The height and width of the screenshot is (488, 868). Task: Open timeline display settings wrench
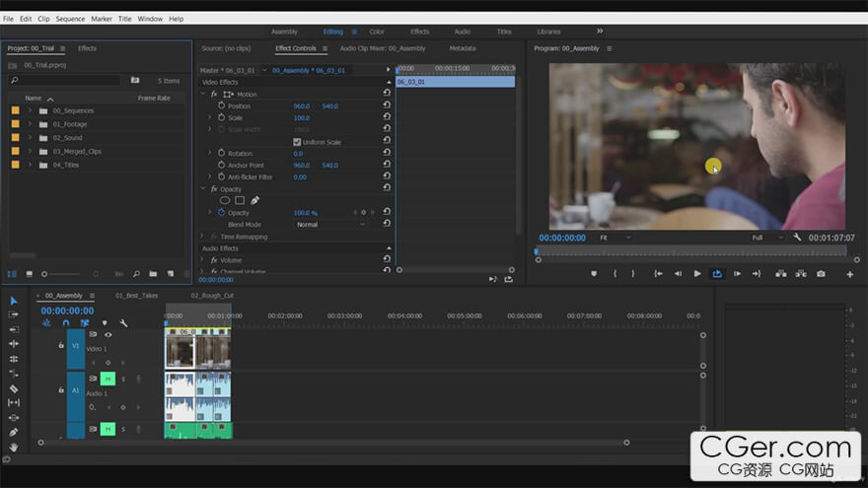coord(123,323)
